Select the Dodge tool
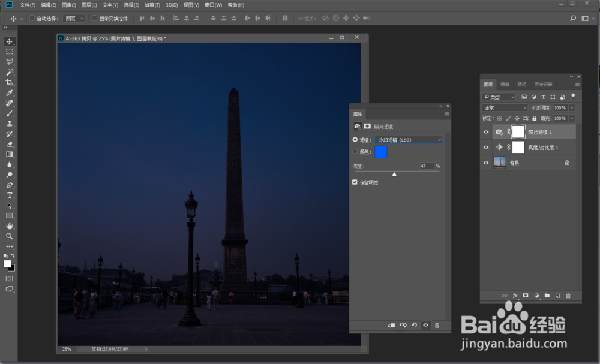Screen dimensions: 600x364 tap(10, 175)
